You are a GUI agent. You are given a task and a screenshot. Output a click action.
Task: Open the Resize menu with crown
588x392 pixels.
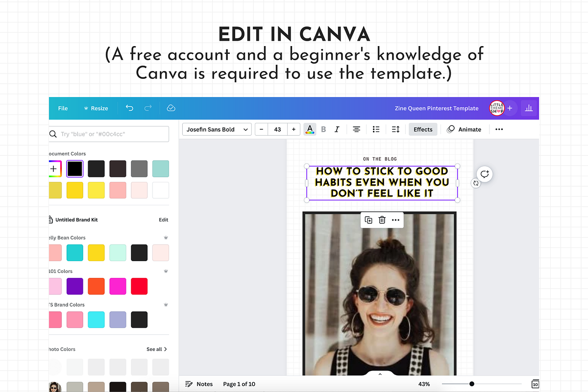(96, 108)
